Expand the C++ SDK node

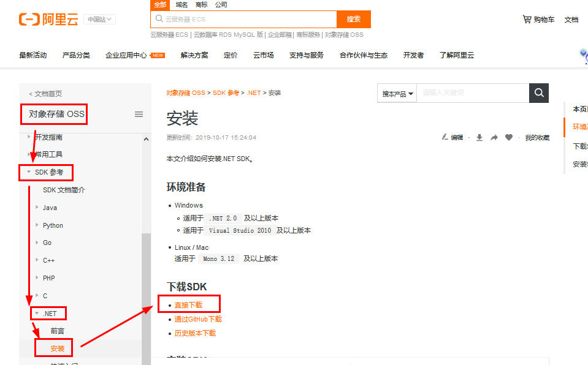click(x=37, y=260)
